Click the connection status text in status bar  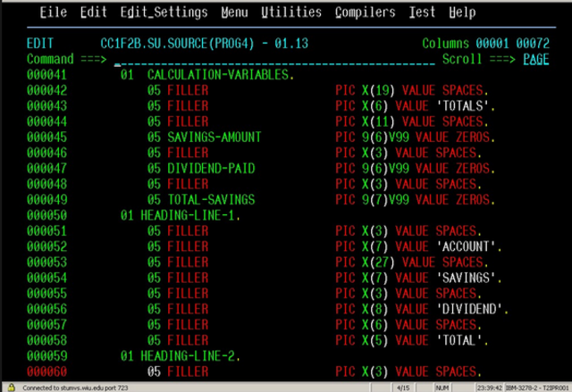pyautogui.click(x=75, y=388)
